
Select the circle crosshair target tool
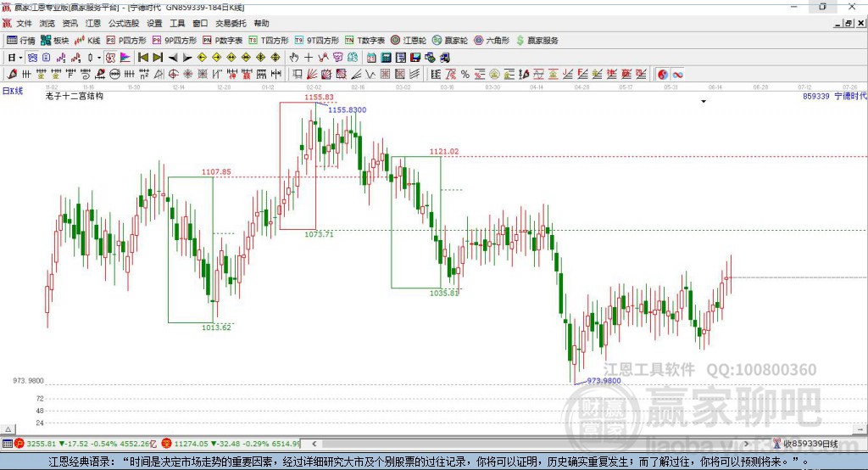click(173, 75)
